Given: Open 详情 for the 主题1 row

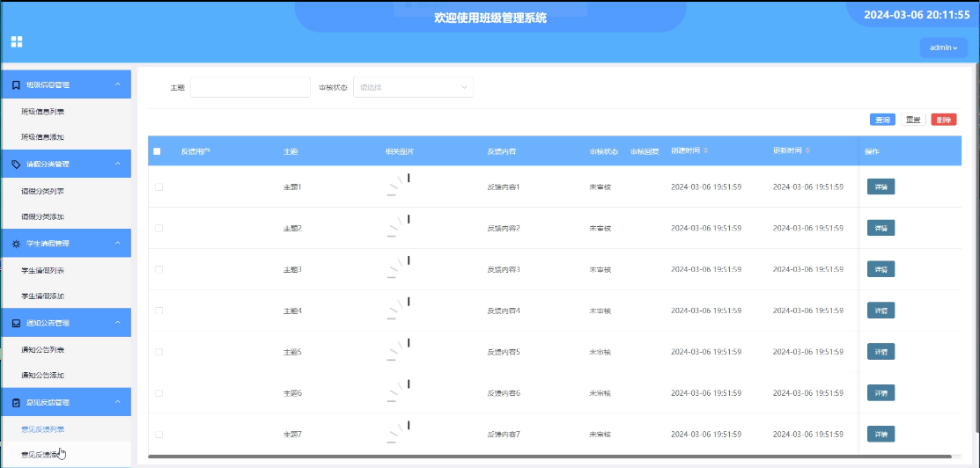Looking at the screenshot, I should pyautogui.click(x=881, y=186).
